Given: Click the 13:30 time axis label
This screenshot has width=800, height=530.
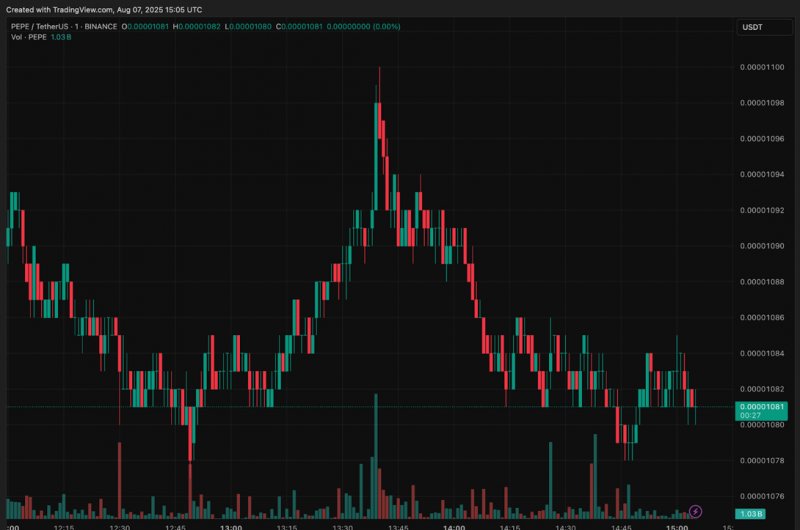Looking at the screenshot, I should (x=342, y=527).
